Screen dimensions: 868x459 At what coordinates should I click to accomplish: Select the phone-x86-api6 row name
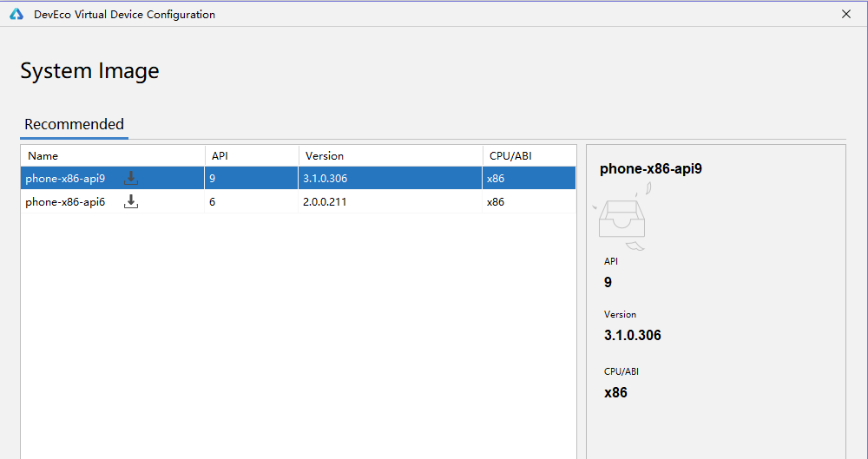click(65, 202)
